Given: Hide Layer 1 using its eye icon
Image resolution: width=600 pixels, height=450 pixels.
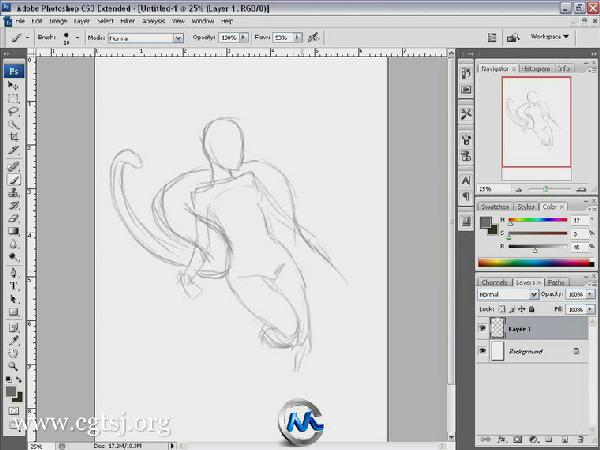Looking at the screenshot, I should [x=484, y=328].
